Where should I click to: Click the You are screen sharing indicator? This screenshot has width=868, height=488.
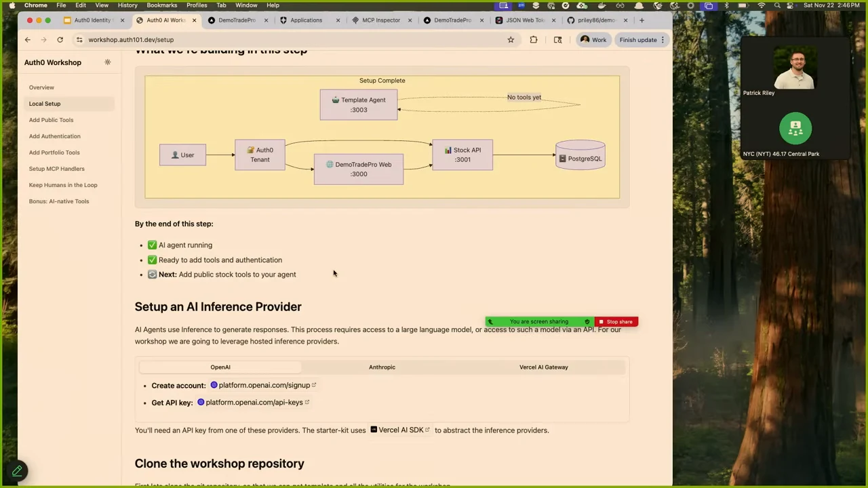tap(539, 322)
